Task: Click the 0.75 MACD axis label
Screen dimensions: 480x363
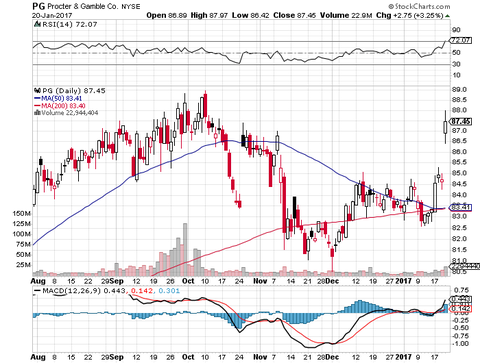Action: [x=460, y=291]
